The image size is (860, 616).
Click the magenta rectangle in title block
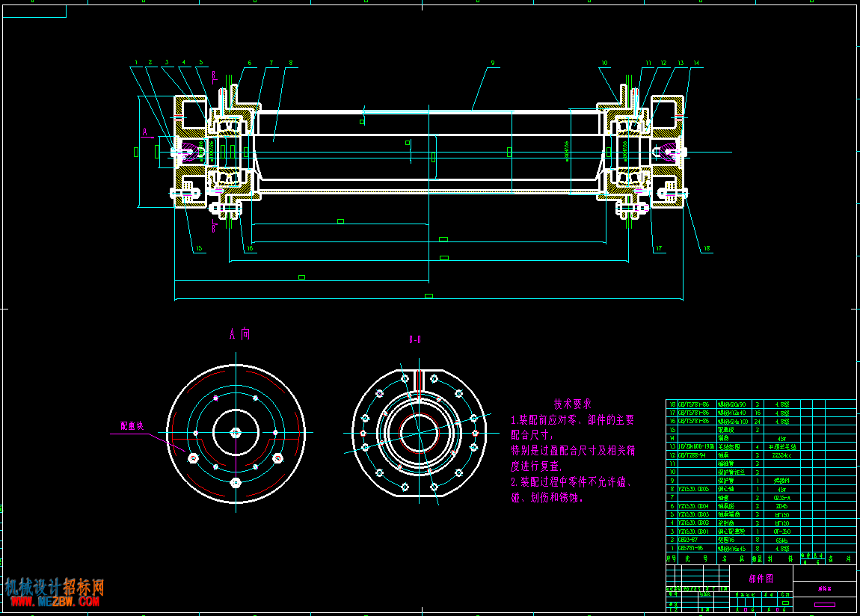[825, 605]
